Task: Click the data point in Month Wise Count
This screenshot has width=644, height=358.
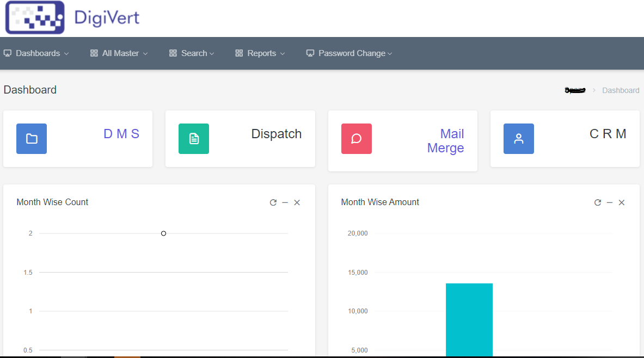Action: point(163,233)
